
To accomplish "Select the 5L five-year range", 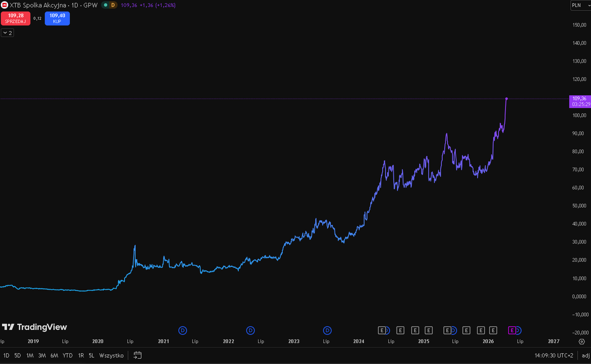I will [x=91, y=355].
